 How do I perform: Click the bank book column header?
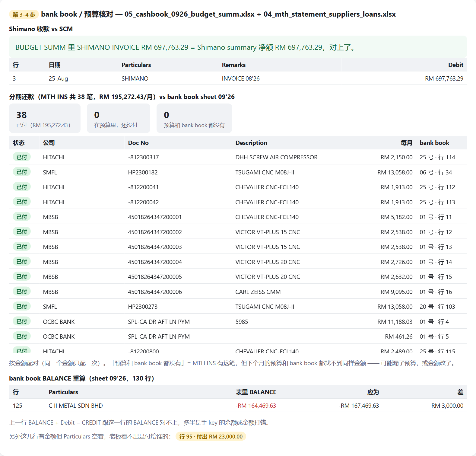[x=434, y=143]
